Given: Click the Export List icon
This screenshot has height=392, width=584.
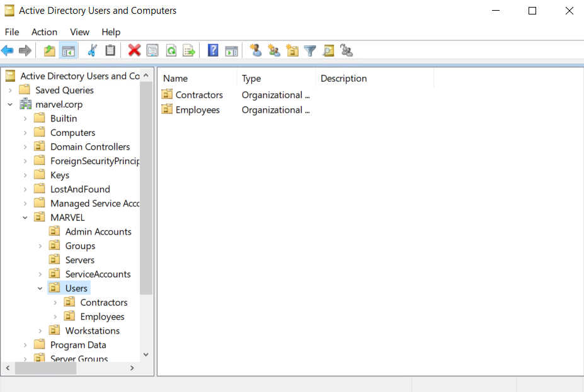Looking at the screenshot, I should [x=189, y=50].
